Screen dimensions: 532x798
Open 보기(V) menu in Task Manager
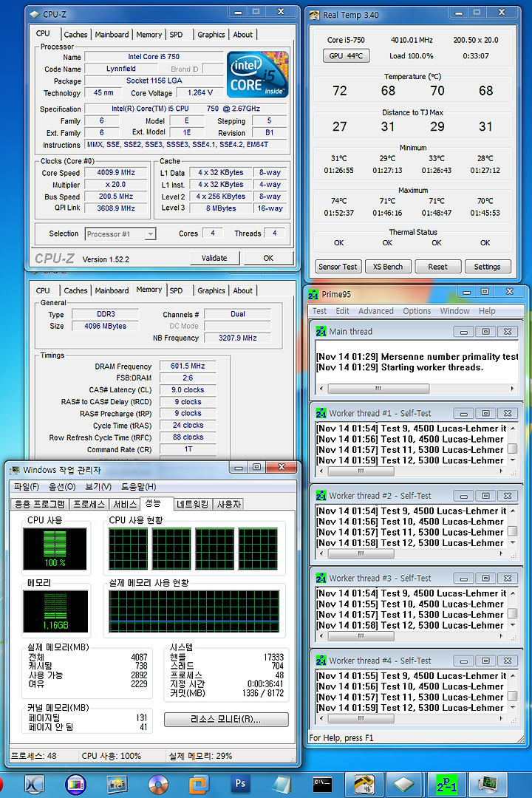coord(98,486)
